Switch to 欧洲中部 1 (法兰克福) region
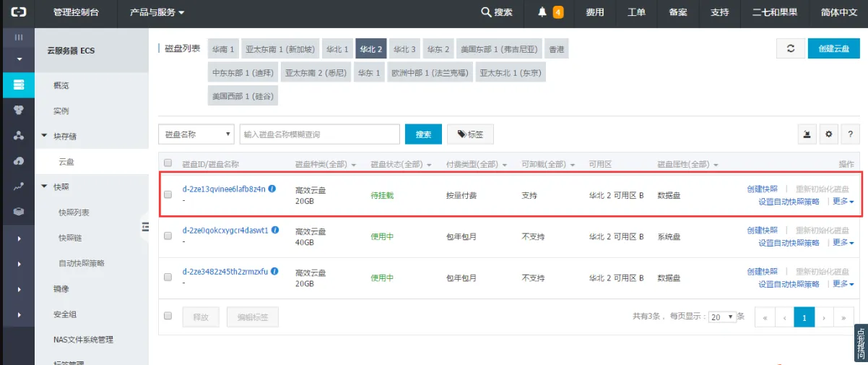The width and height of the screenshot is (868, 365). pyautogui.click(x=430, y=73)
